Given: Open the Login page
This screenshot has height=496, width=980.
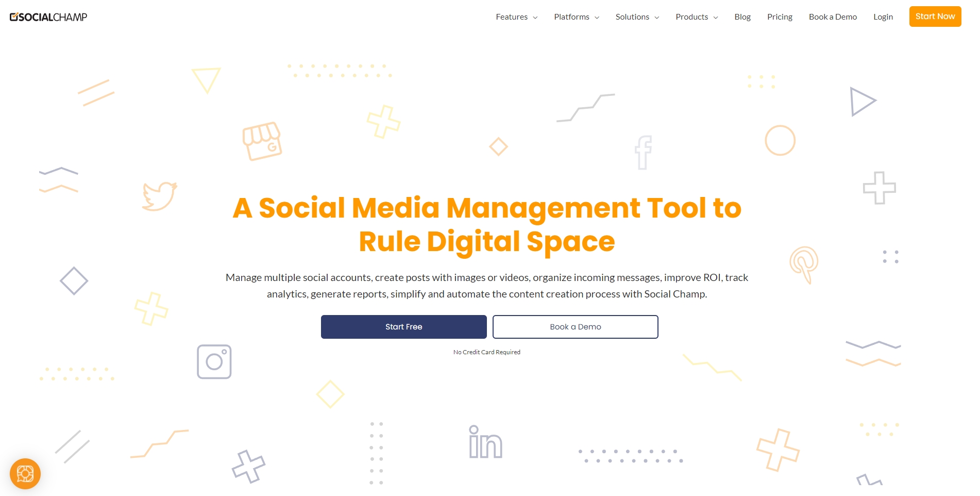Looking at the screenshot, I should pos(883,17).
